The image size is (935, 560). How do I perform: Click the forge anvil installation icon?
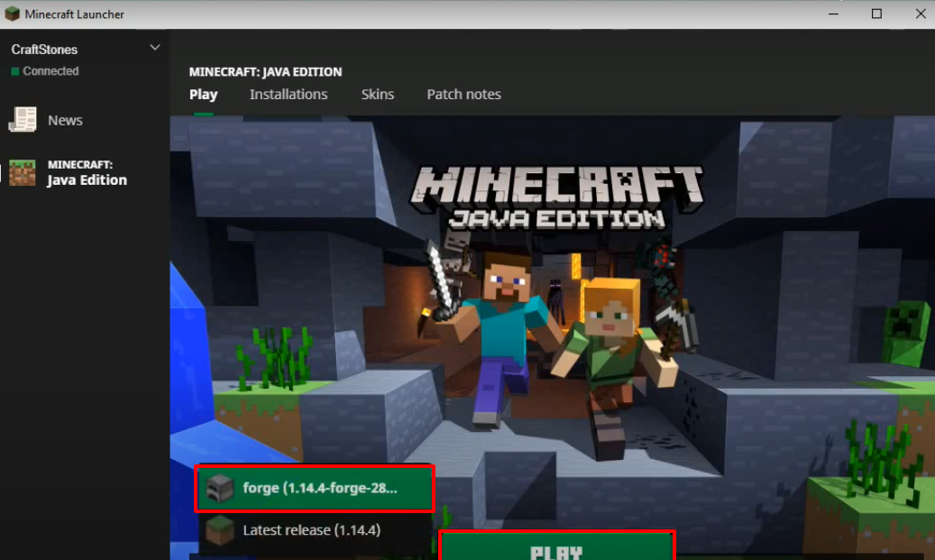tap(219, 489)
